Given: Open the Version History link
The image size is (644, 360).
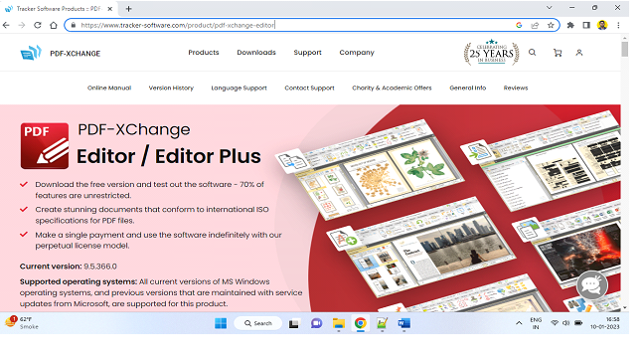Looking at the screenshot, I should tap(171, 88).
